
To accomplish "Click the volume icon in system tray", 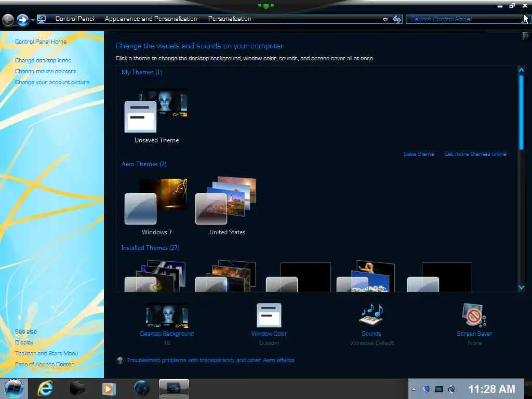I will point(451,389).
